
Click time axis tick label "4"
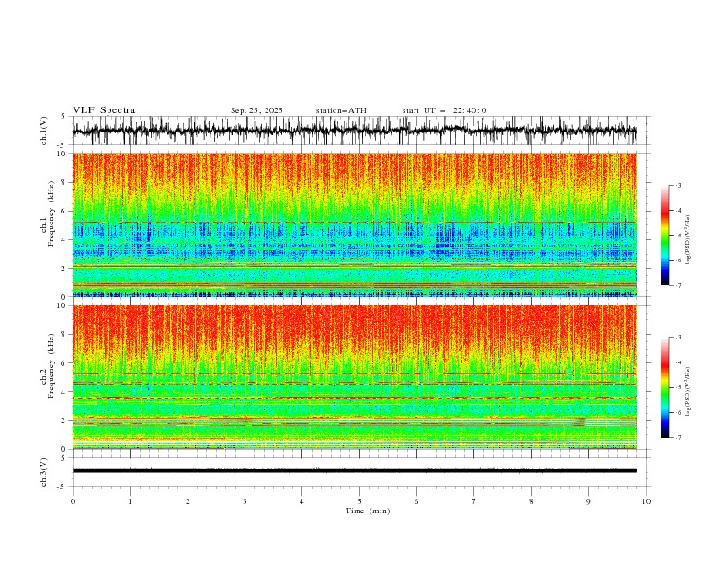301,501
